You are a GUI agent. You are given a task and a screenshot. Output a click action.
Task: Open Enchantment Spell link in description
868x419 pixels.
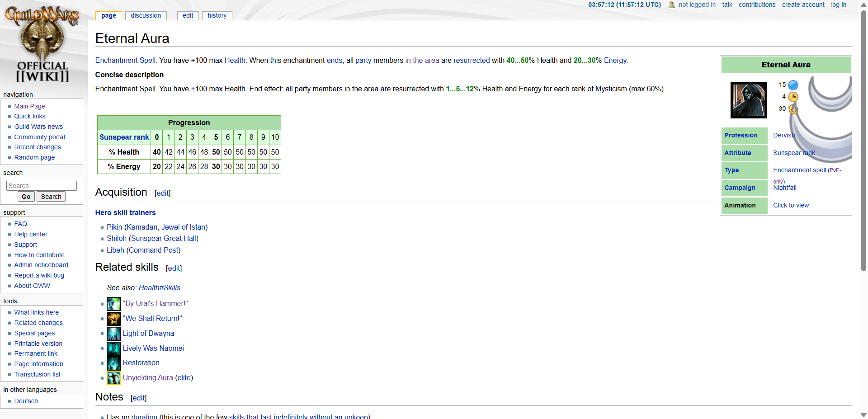pyautogui.click(x=126, y=60)
